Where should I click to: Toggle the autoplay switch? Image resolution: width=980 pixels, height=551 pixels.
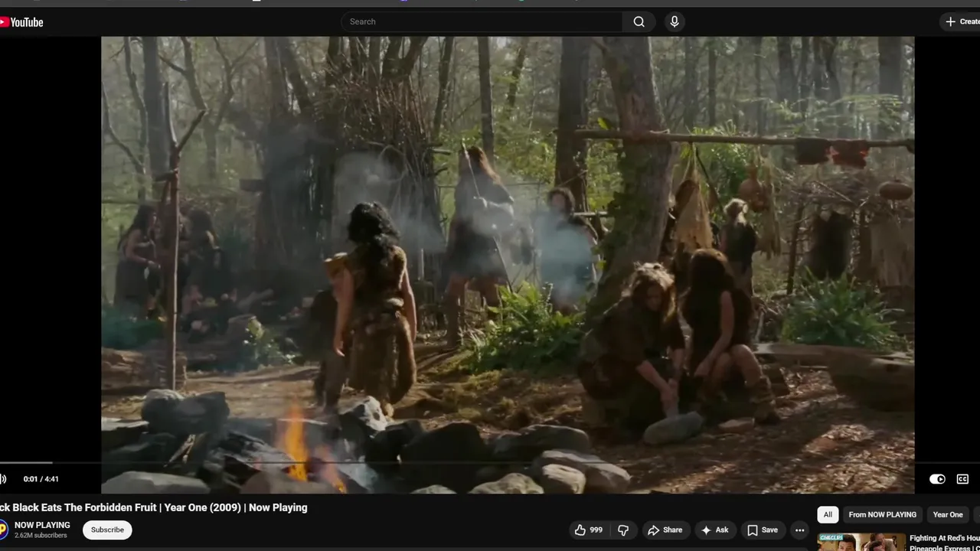[937, 479]
